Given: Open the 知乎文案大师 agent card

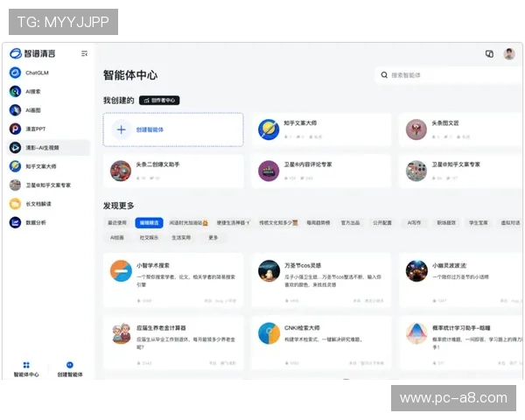Looking at the screenshot, I should [321, 129].
